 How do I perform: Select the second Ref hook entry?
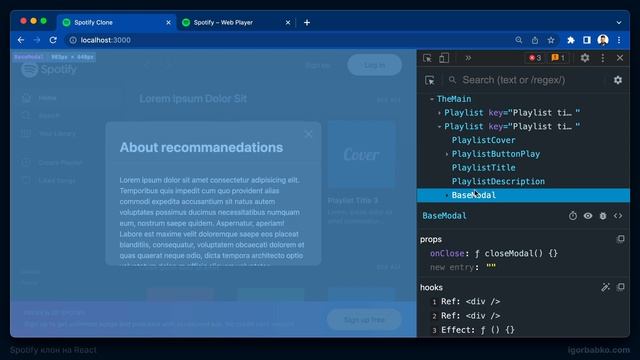(471, 316)
